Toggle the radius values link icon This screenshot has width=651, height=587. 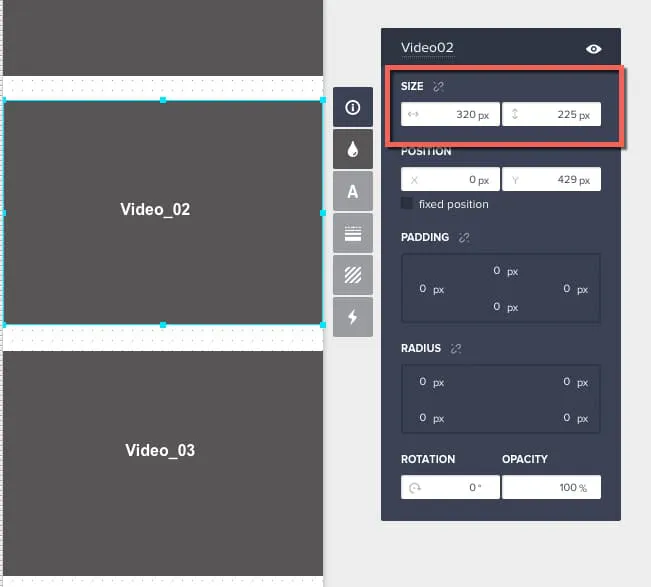click(456, 348)
